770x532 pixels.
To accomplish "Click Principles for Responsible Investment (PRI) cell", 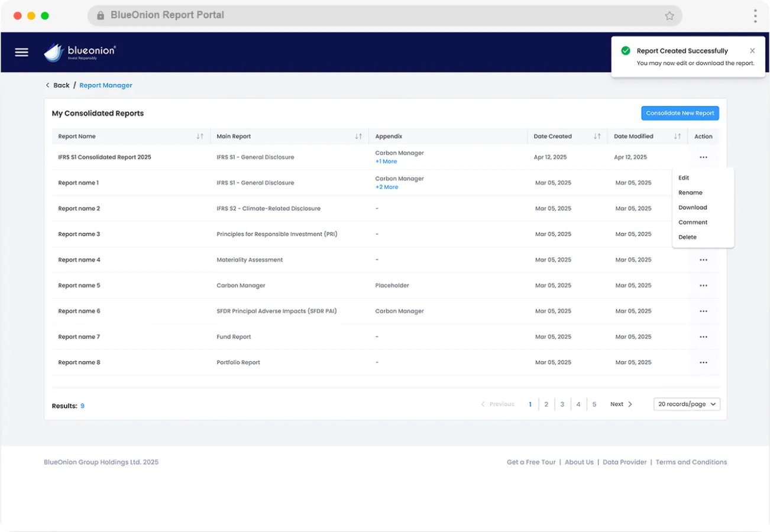I will [277, 234].
